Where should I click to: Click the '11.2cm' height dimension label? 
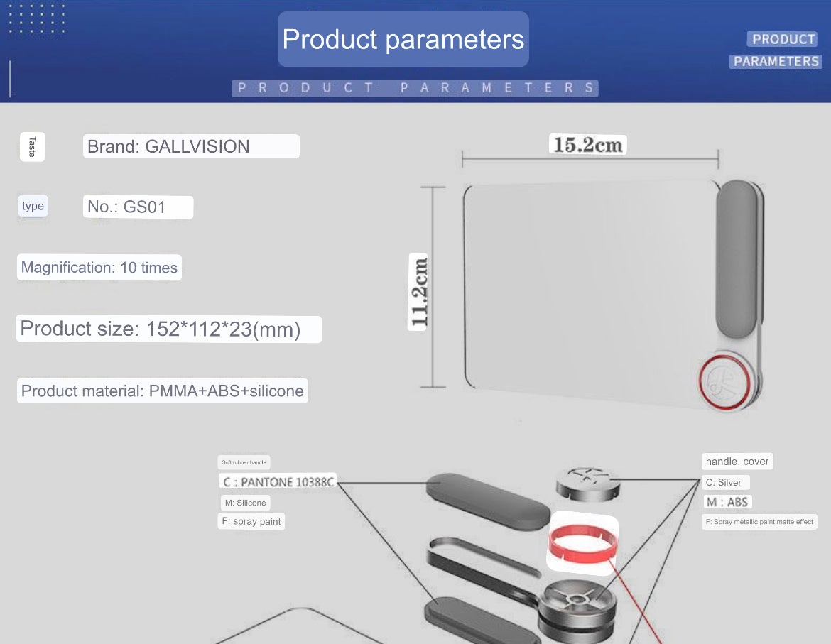[x=419, y=291]
